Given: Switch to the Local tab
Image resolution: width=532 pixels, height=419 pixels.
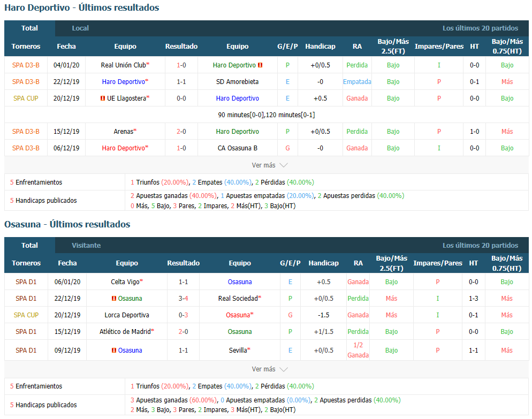Looking at the screenshot, I should [x=80, y=28].
